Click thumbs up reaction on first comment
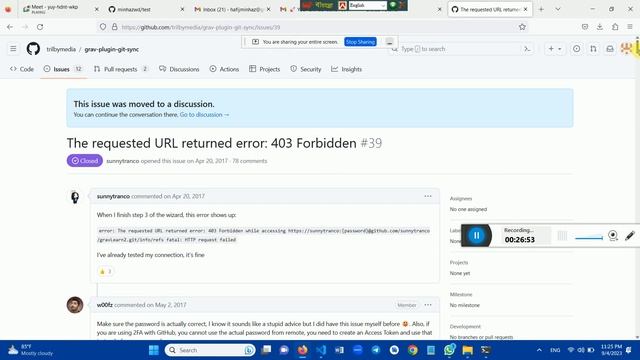Screen dimensions: 640x360 pos(105,271)
